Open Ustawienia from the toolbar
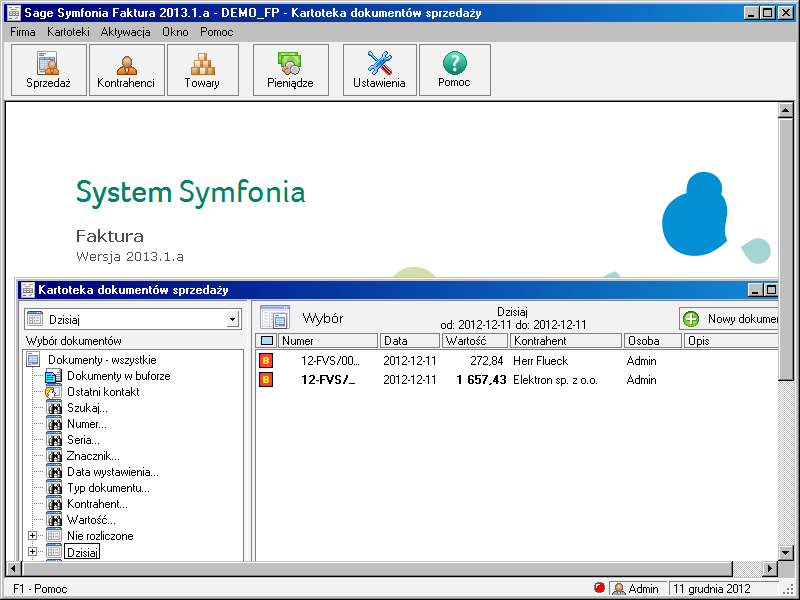Image resolution: width=800 pixels, height=600 pixels. [x=380, y=70]
